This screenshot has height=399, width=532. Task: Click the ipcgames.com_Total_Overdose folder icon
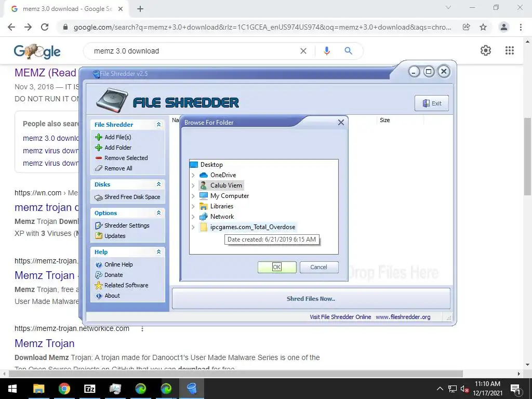[x=203, y=227]
